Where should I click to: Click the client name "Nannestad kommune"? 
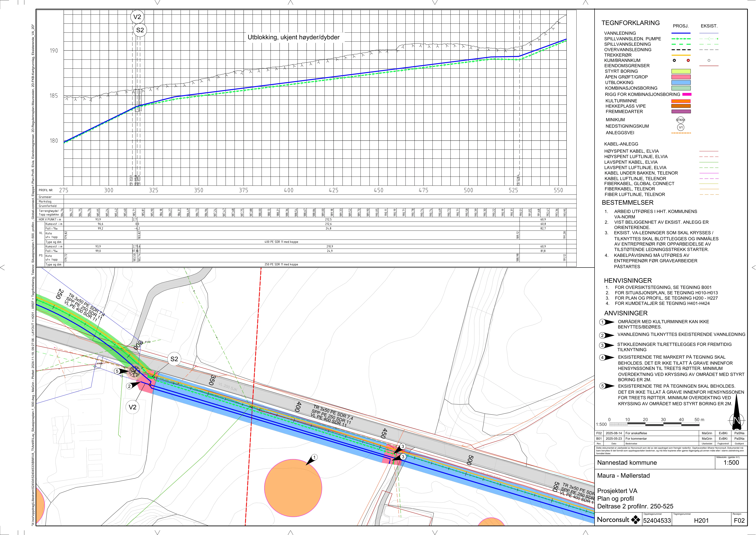pyautogui.click(x=627, y=463)
